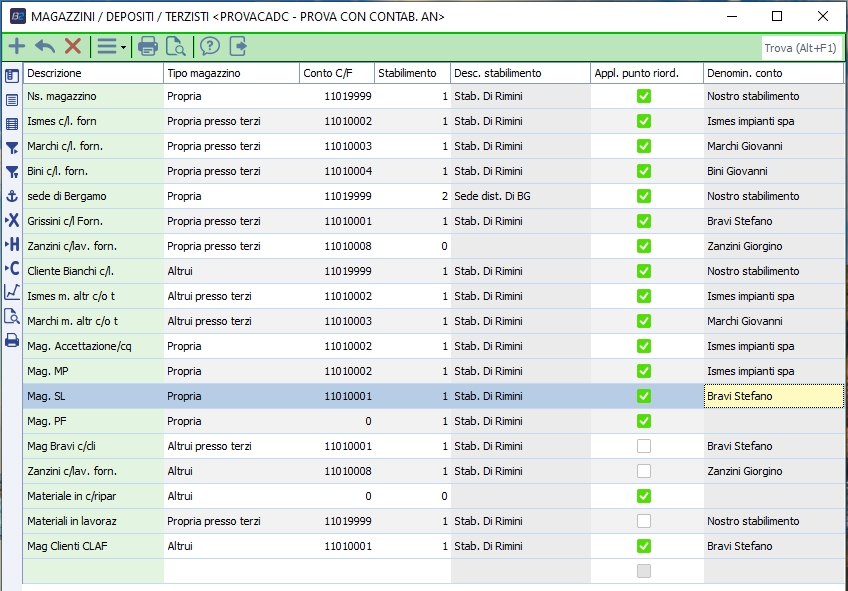The width and height of the screenshot is (848, 591).
Task: Select the Grissini c/l Forn. description cell
Action: click(93, 221)
